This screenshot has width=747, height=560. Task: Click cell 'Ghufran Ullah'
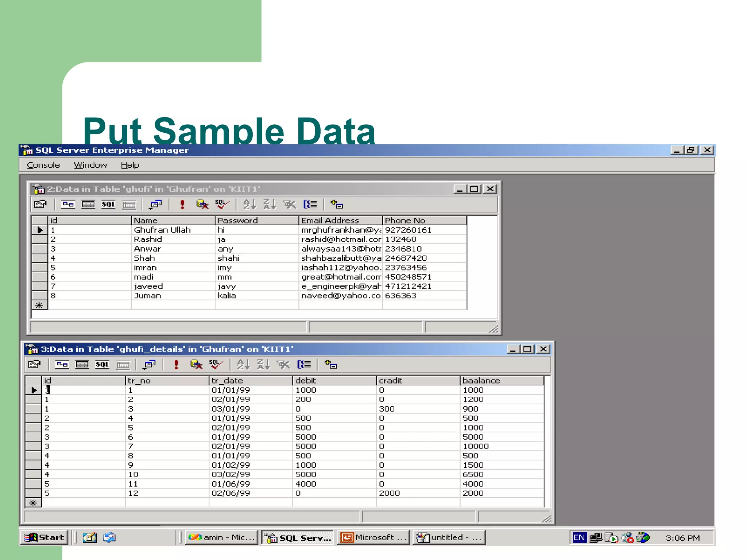tap(173, 230)
